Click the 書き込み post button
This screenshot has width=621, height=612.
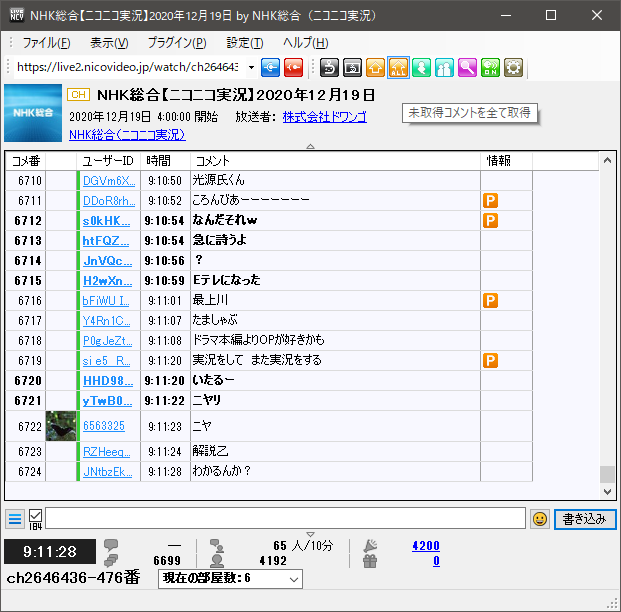click(585, 519)
